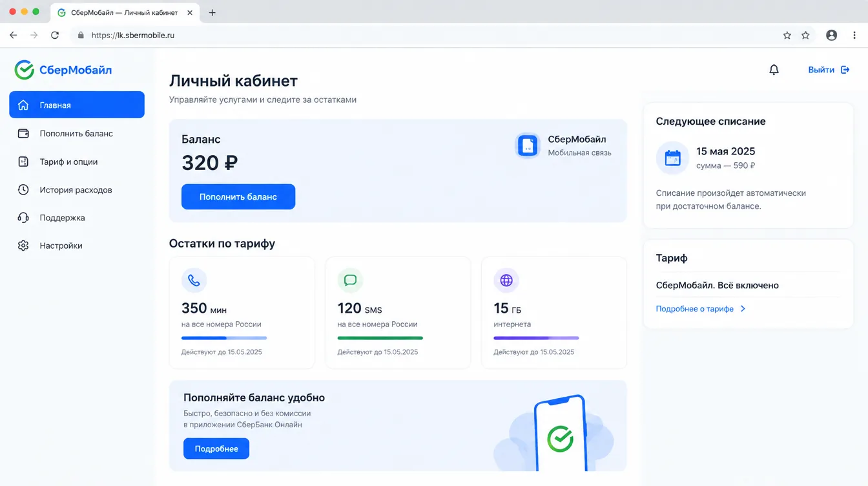Click the Выйти logout link
This screenshot has height=486, width=868.
(x=821, y=70)
